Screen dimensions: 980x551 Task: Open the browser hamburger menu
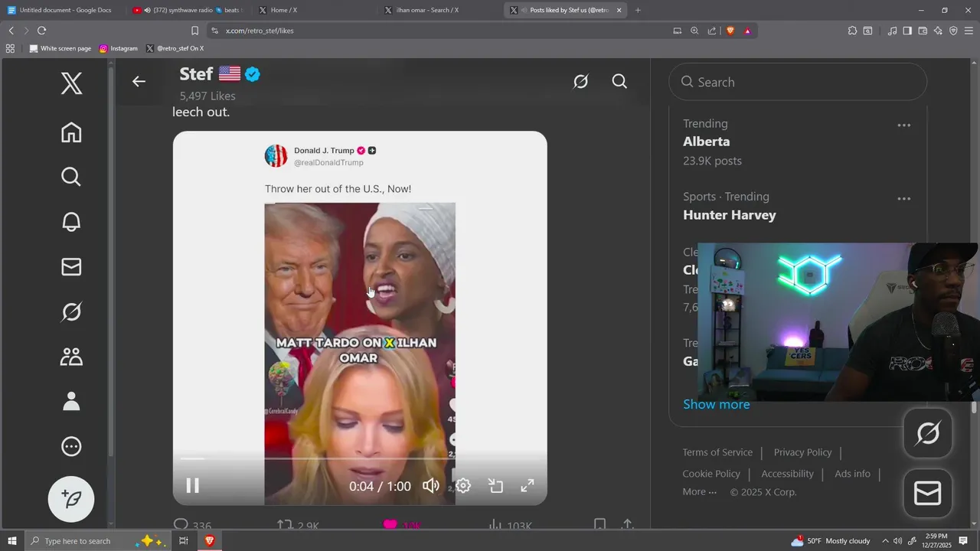pyautogui.click(x=969, y=31)
